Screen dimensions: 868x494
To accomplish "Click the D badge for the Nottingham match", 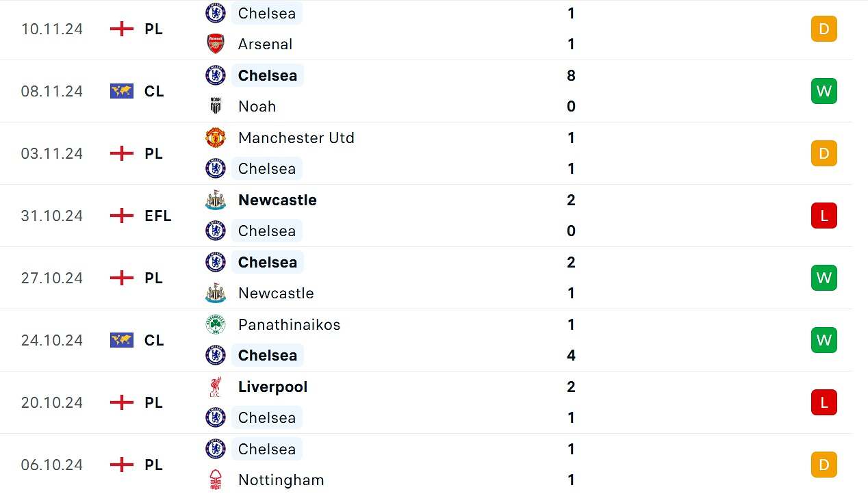I will coord(824,465).
